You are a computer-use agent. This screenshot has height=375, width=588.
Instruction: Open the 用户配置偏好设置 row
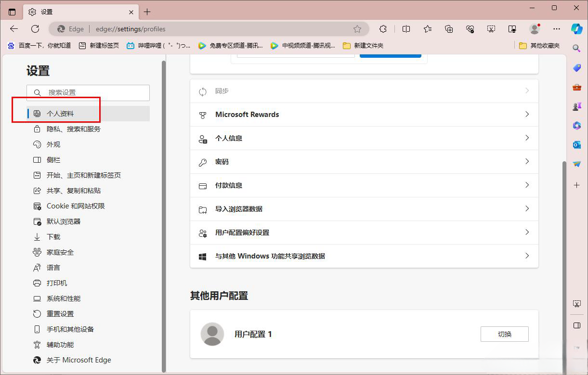pyautogui.click(x=364, y=233)
